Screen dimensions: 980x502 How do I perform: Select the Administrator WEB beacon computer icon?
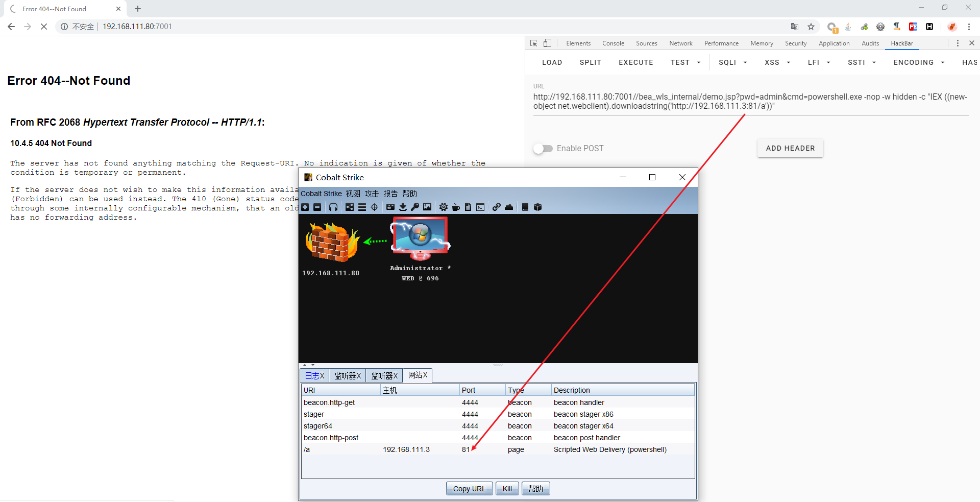(x=420, y=238)
